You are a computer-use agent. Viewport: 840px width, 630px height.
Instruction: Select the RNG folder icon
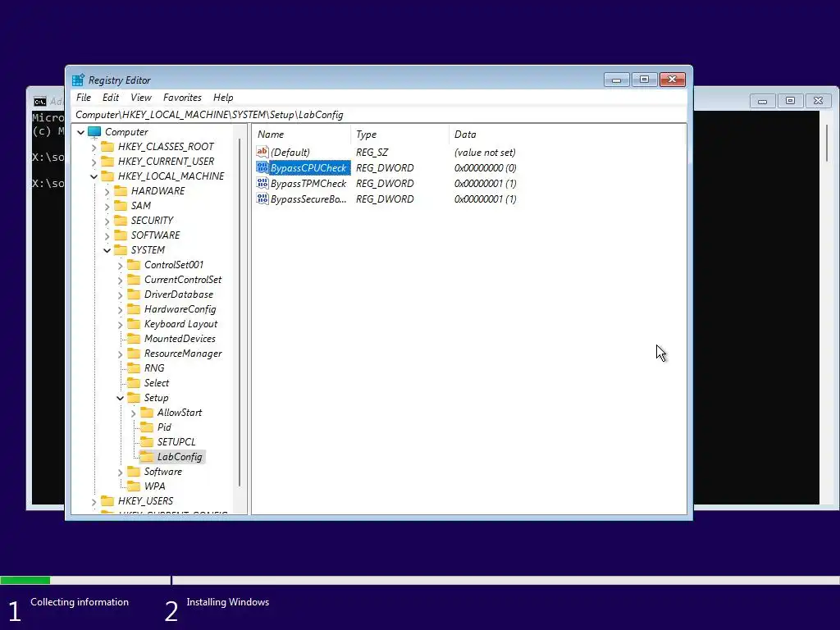point(134,368)
